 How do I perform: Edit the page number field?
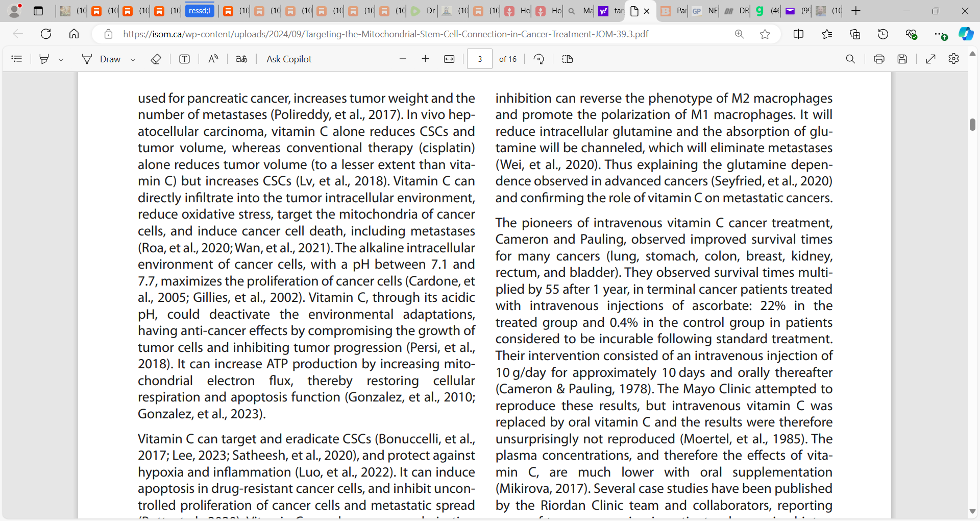480,59
